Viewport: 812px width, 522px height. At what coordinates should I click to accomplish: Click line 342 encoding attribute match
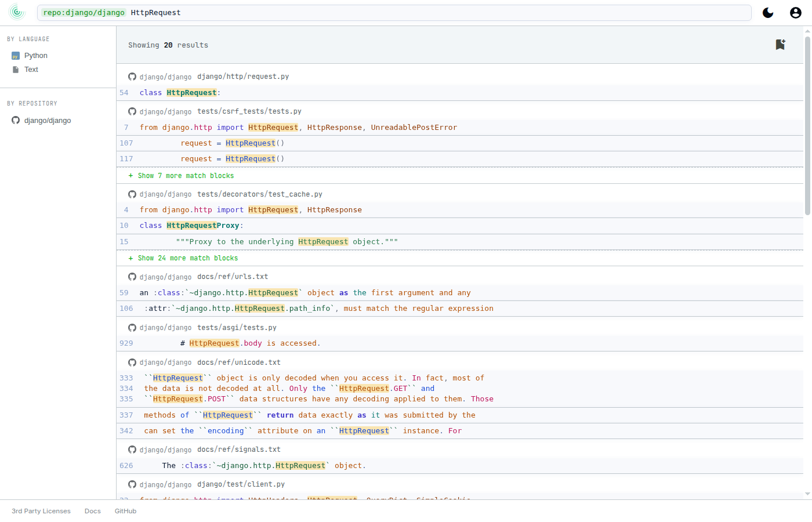[460, 431]
